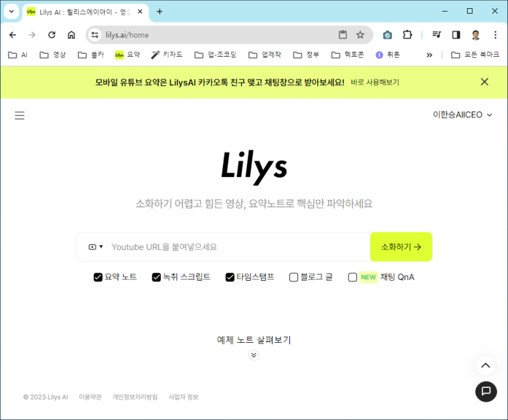Check the 블로그 글 checkbox
This screenshot has width=508, height=420.
(x=293, y=277)
